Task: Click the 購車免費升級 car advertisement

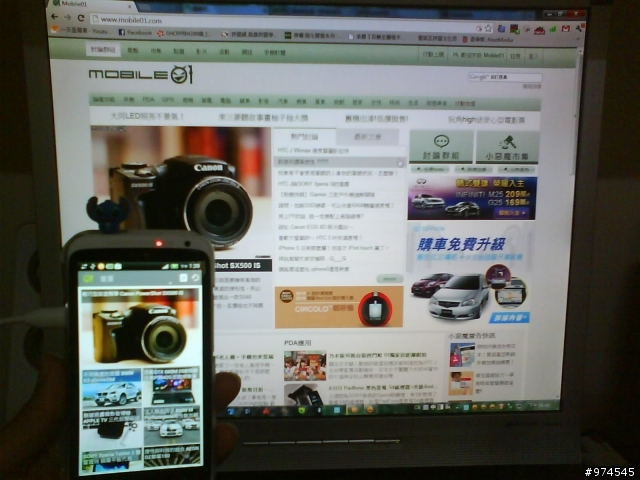Action: [x=469, y=274]
